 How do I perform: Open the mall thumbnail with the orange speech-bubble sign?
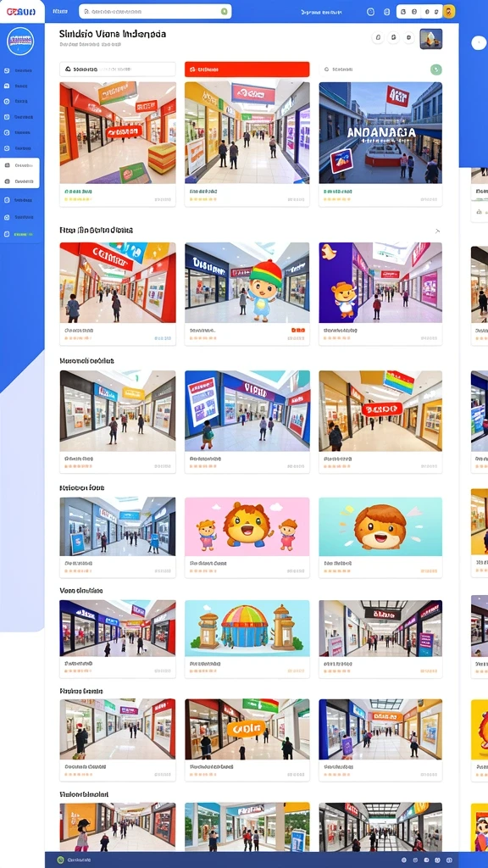tap(247, 728)
